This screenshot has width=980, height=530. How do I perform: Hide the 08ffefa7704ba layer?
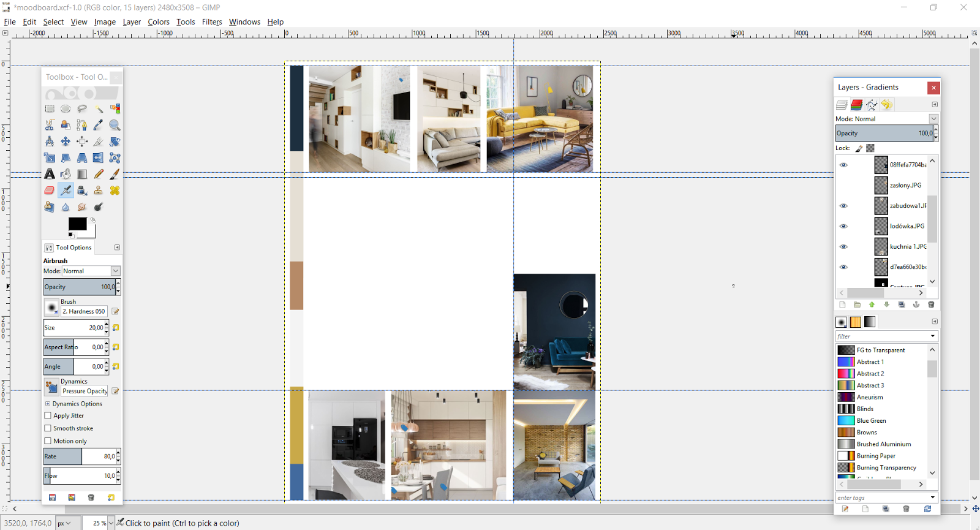pyautogui.click(x=843, y=165)
